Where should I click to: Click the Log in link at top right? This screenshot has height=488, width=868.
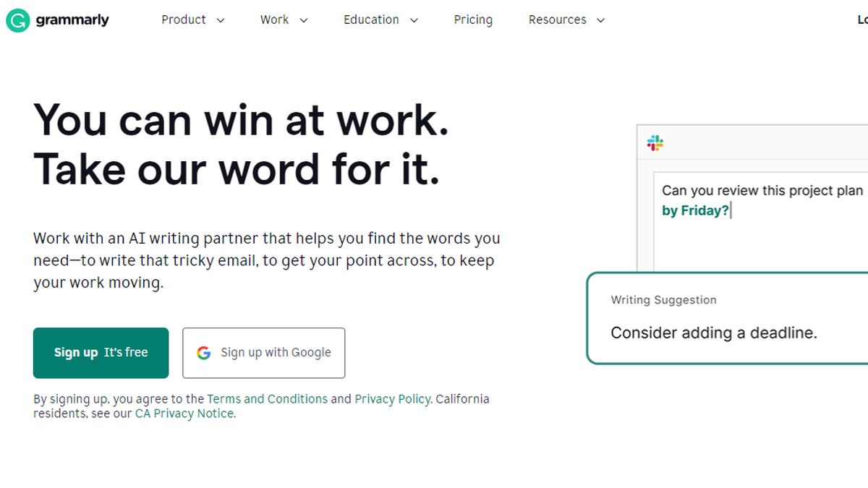click(x=862, y=20)
